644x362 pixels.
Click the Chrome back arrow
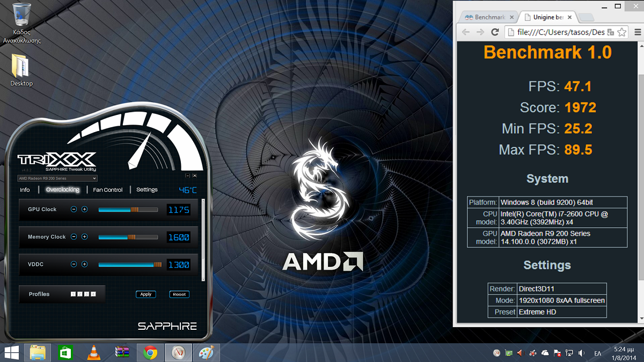tap(466, 32)
